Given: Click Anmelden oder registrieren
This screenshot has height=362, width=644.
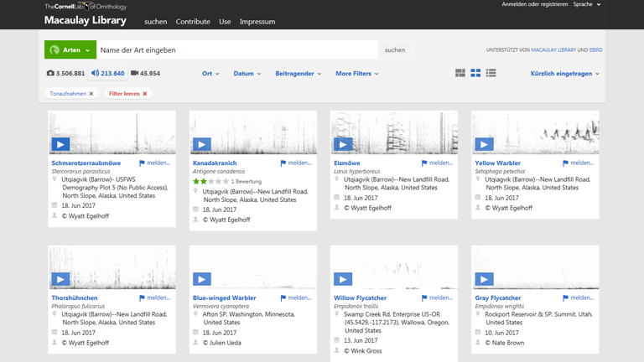Looking at the screenshot, I should 535,4.
